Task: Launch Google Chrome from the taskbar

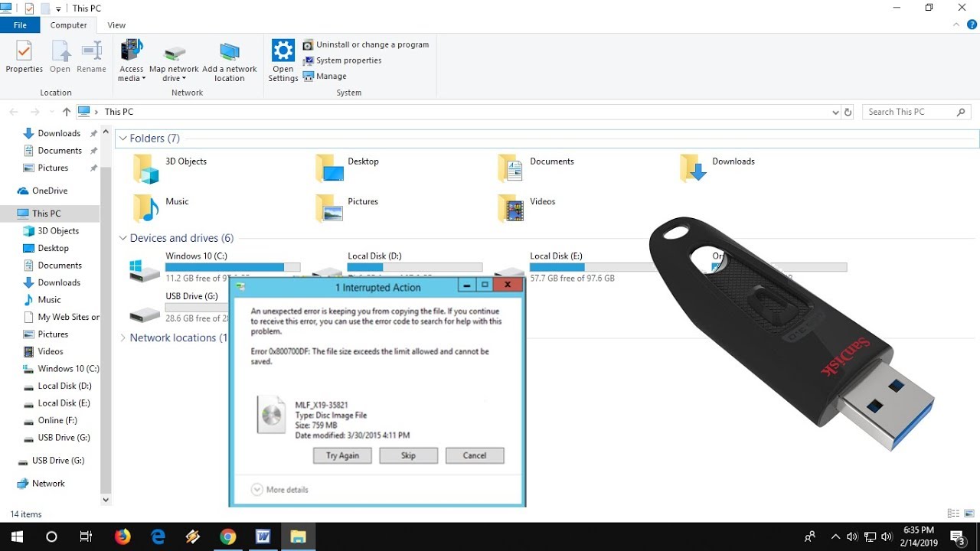Action: [227, 536]
